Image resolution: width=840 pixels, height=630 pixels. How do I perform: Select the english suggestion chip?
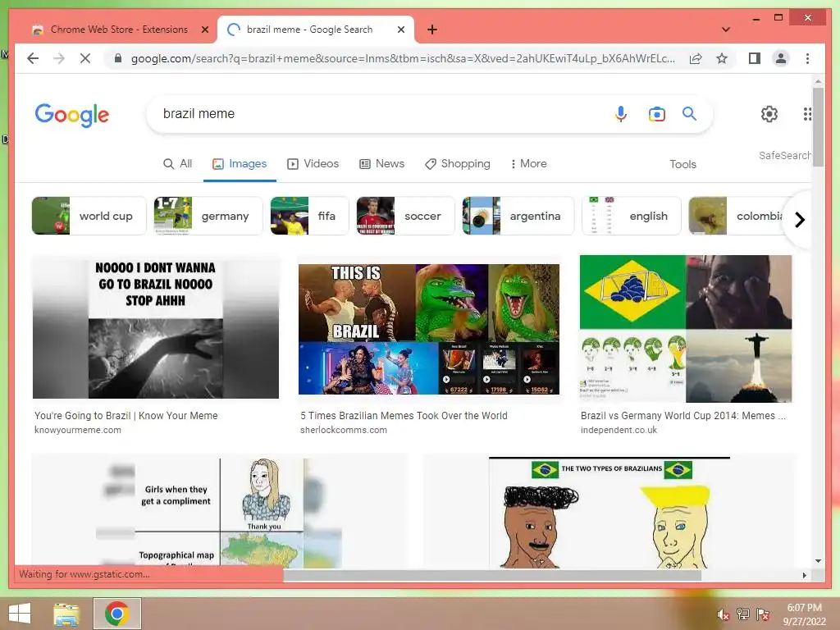(631, 216)
